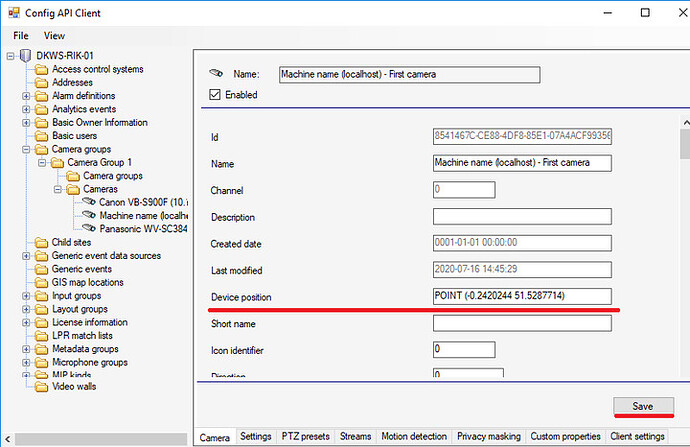Select the GIS map locations folder icon
This screenshot has width=690, height=447.
(x=41, y=283)
